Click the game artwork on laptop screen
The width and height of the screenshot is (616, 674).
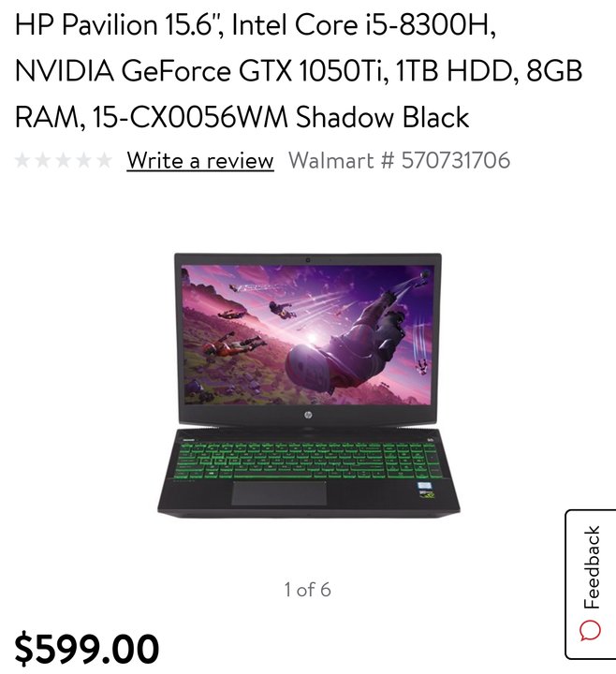click(307, 335)
